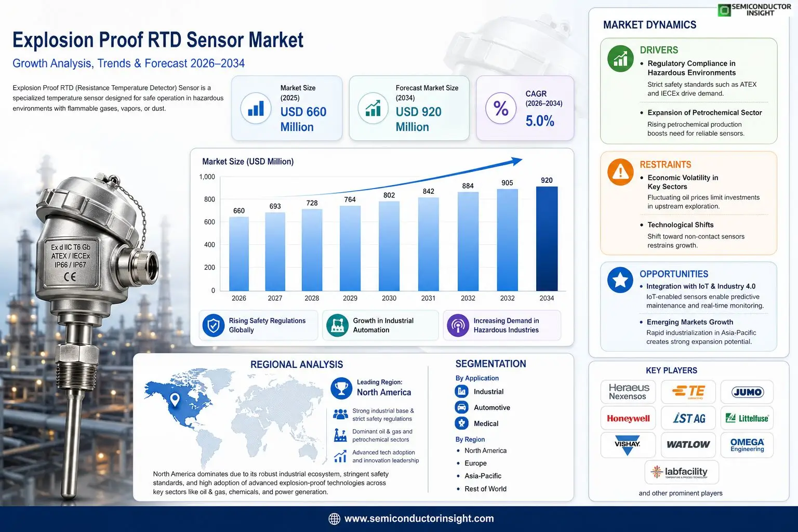Click the Restraints warning triangle icon

pyautogui.click(x=620, y=171)
